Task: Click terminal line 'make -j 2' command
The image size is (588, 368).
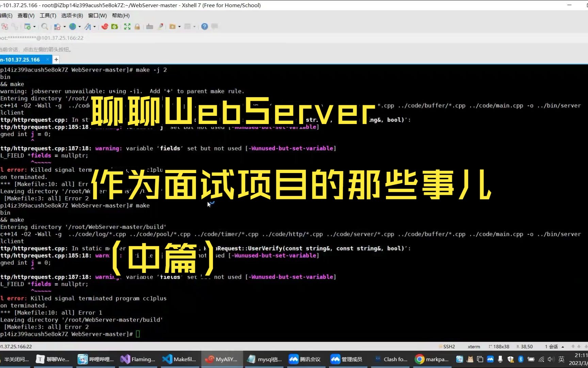Action: [151, 70]
